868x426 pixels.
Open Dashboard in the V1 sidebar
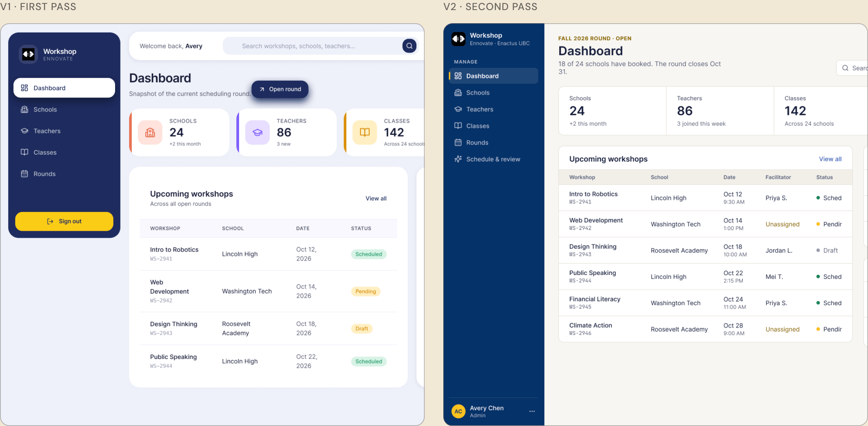(64, 88)
